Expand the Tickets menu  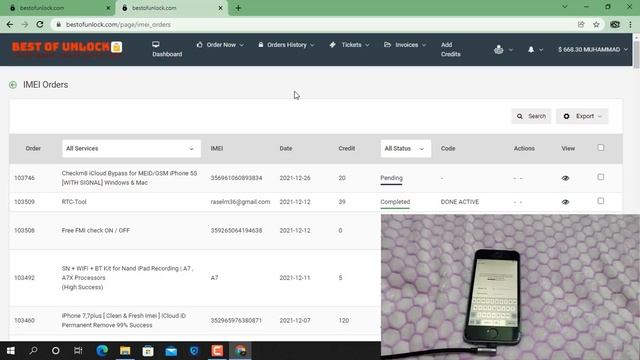[x=349, y=45]
